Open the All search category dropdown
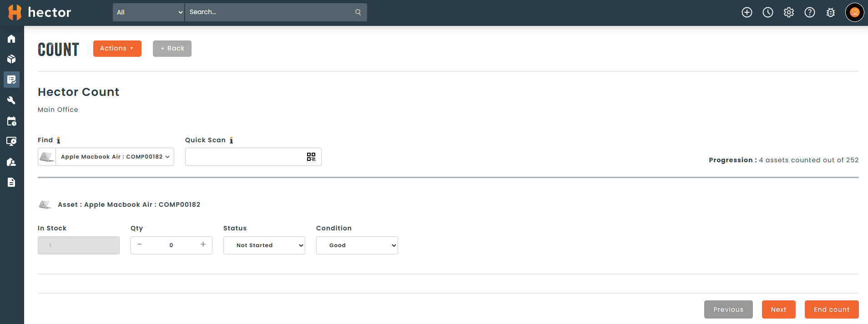This screenshot has height=324, width=868. tap(148, 12)
